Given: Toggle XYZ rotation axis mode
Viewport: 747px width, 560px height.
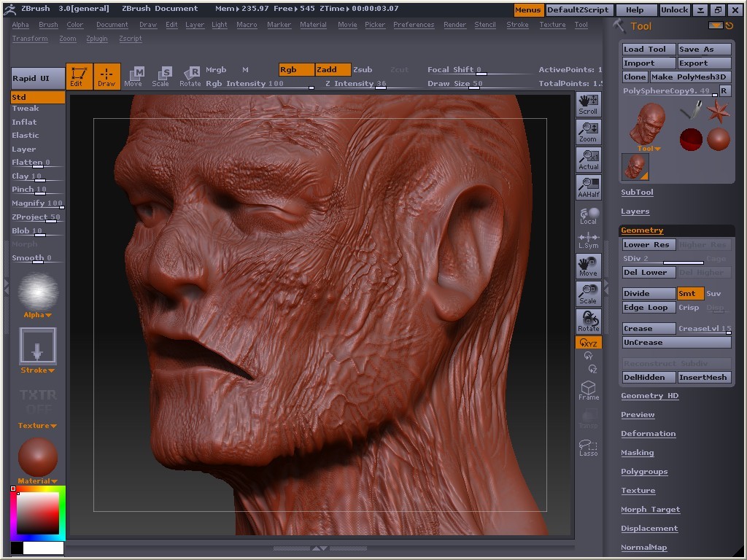Looking at the screenshot, I should (x=589, y=343).
